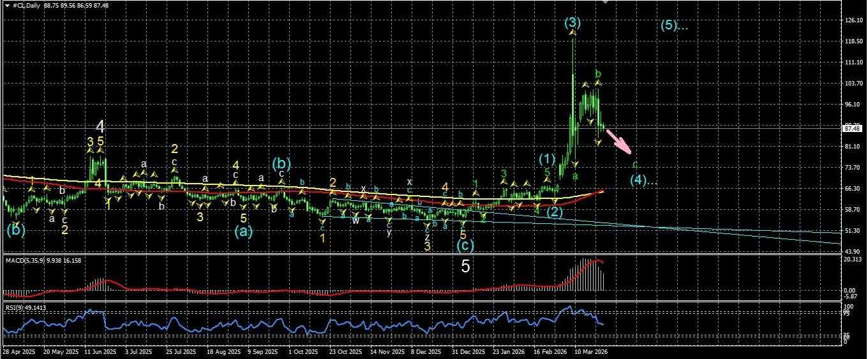Click the 66.30 price scale value

pos(851,189)
